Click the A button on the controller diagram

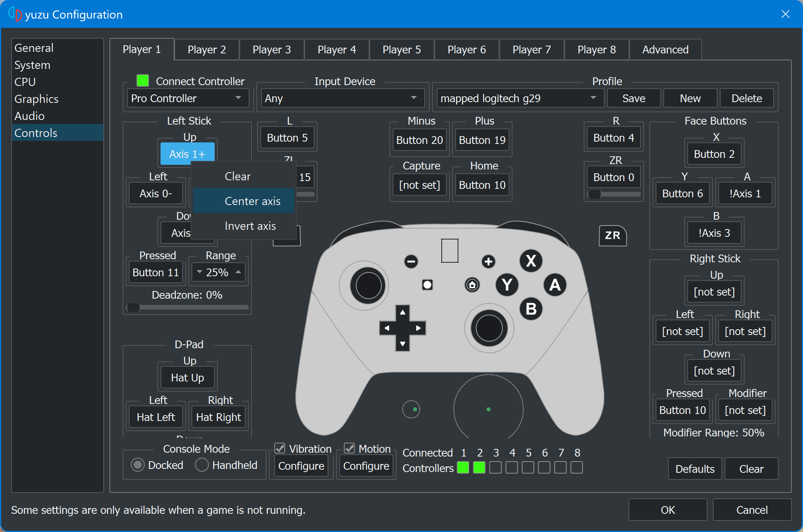coord(554,285)
